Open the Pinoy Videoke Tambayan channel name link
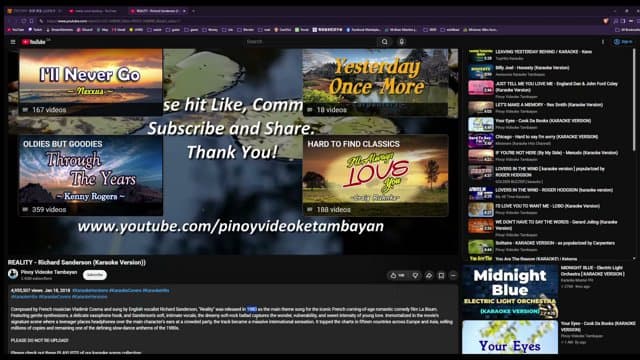The height and width of the screenshot is (360, 640). 49,272
